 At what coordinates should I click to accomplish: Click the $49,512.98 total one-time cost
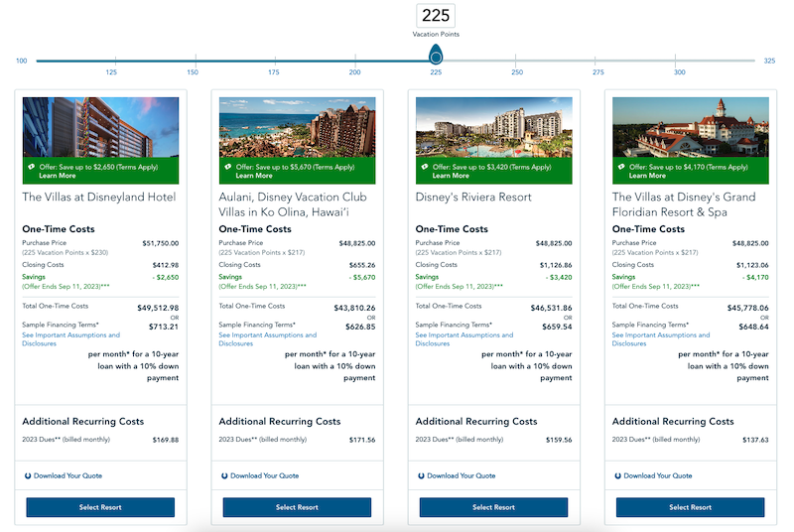coord(158,308)
